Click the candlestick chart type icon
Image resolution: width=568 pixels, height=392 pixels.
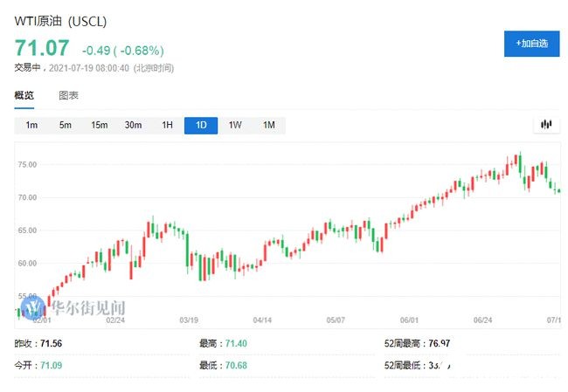pyautogui.click(x=545, y=125)
